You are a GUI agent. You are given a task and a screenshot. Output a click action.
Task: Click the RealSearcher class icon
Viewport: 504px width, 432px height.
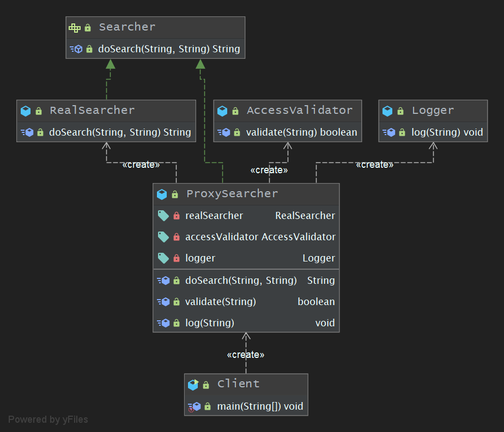(25, 111)
